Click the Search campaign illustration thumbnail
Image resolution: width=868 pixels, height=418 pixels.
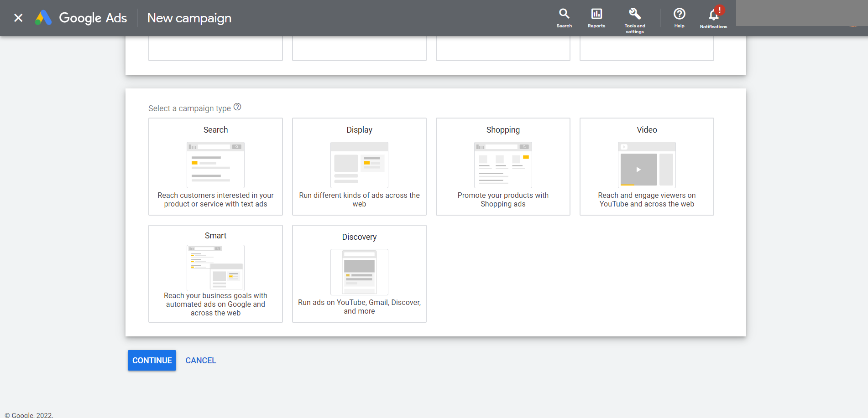click(215, 165)
